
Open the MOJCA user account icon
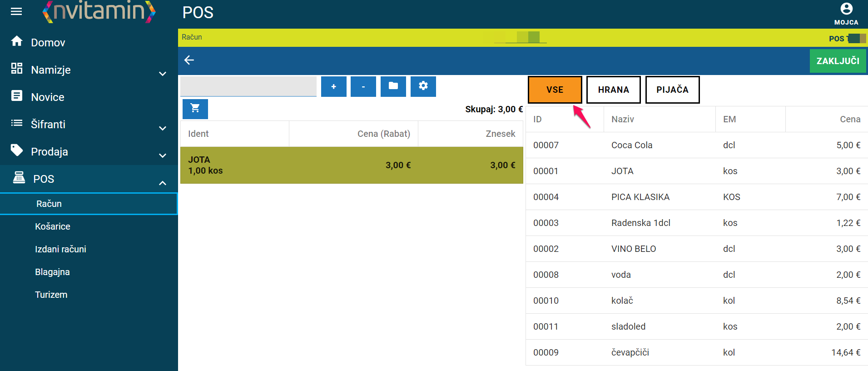846,9
